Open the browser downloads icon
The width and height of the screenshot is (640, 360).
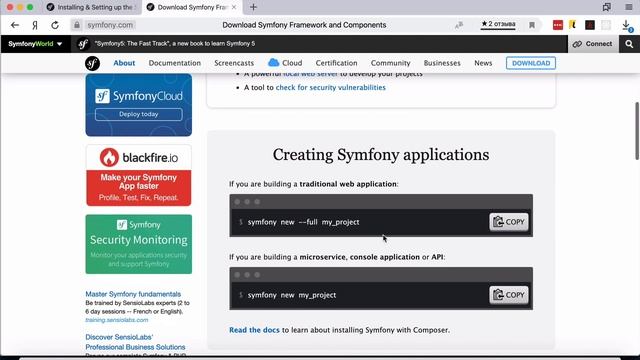pos(627,26)
